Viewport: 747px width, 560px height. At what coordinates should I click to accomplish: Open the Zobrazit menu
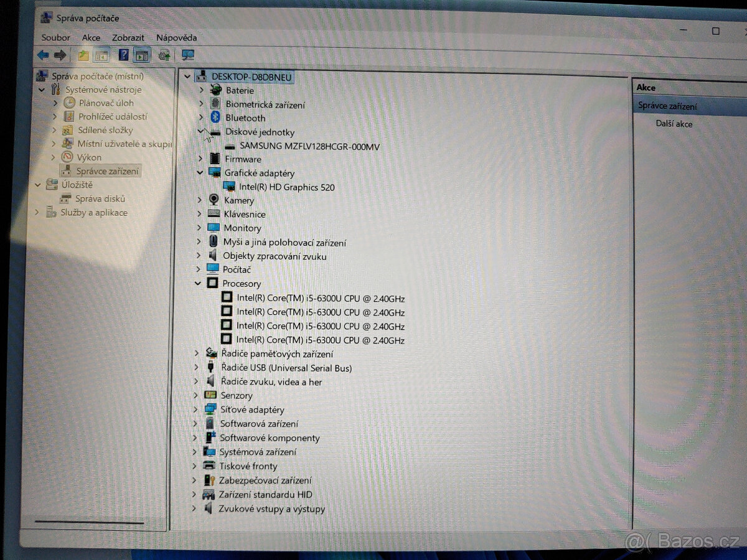[x=128, y=37]
